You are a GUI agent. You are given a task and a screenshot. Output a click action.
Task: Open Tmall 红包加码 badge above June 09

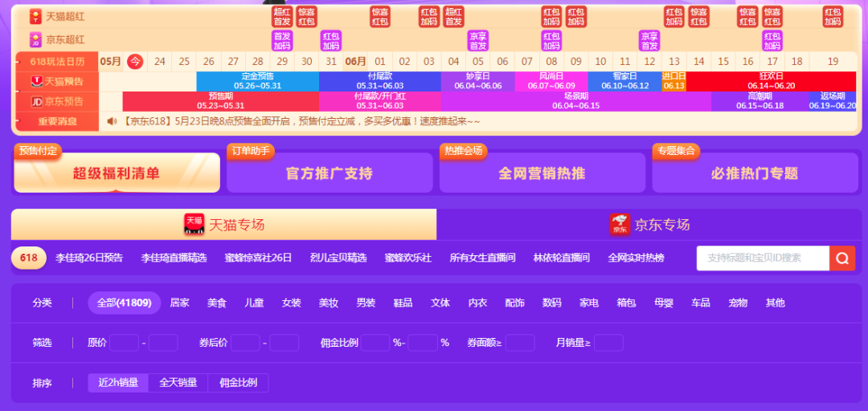575,17
